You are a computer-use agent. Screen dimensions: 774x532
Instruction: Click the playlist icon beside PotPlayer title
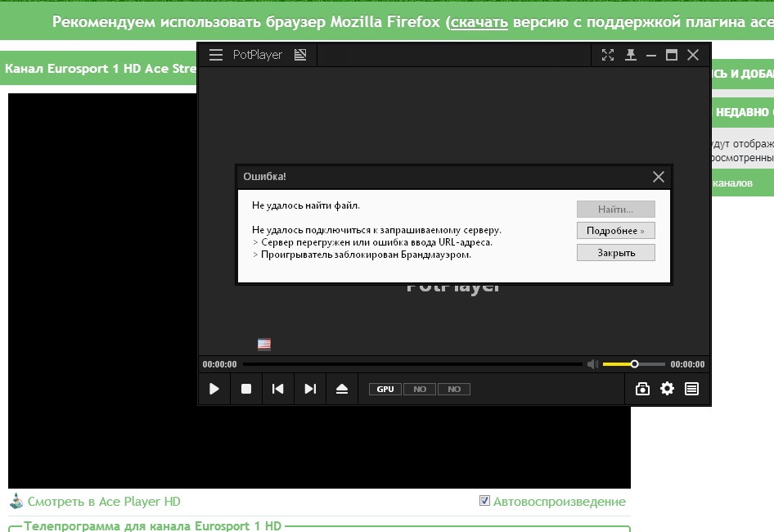click(x=300, y=55)
